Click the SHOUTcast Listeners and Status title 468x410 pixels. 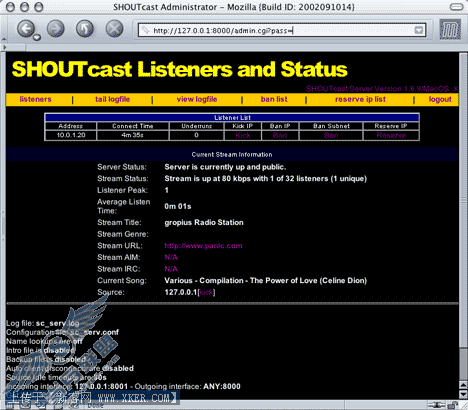pos(179,69)
